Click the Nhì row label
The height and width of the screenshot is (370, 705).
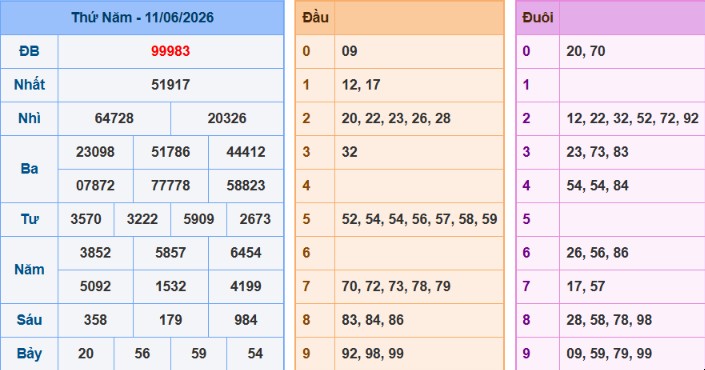point(29,118)
